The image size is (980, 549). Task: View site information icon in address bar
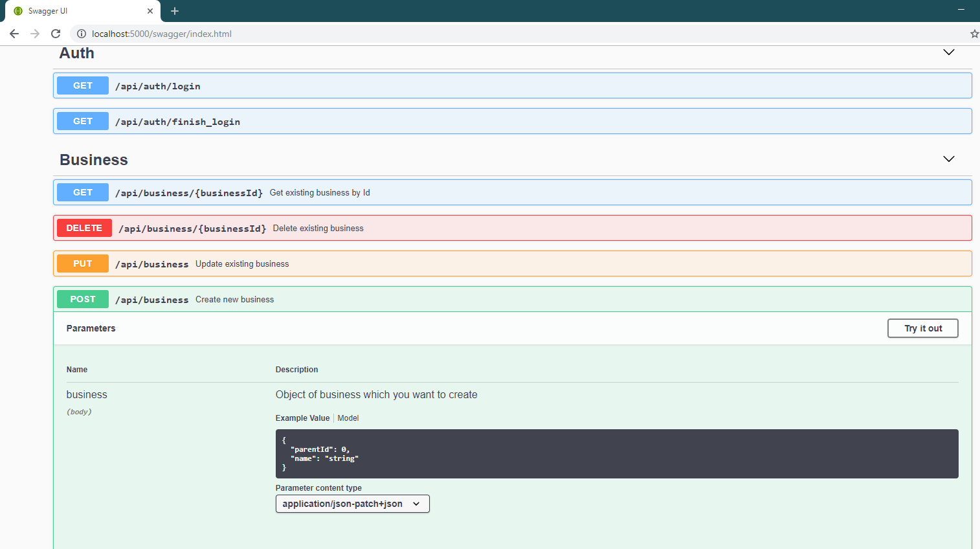pos(82,34)
